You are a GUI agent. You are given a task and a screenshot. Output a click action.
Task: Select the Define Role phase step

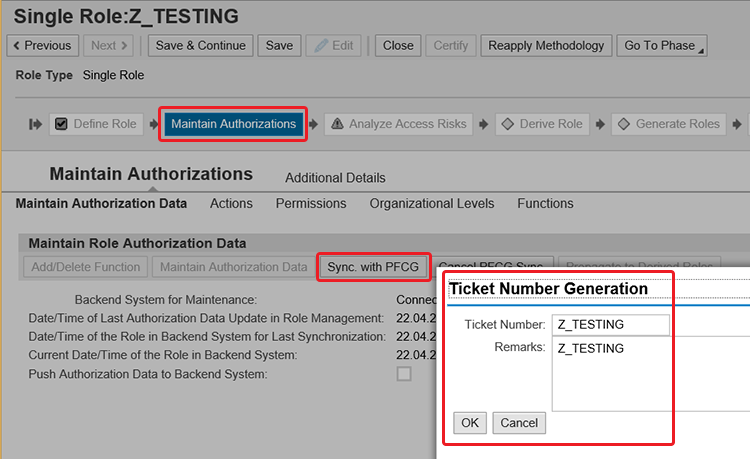click(x=95, y=124)
